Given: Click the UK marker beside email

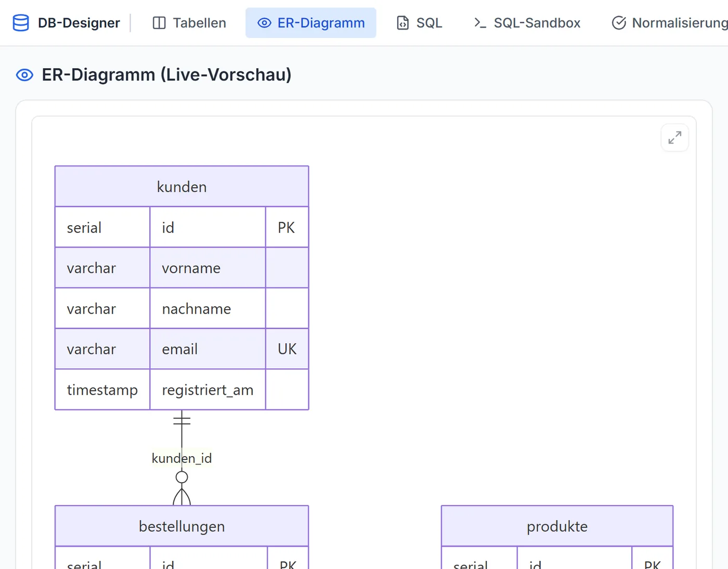Looking at the screenshot, I should pyautogui.click(x=287, y=349).
